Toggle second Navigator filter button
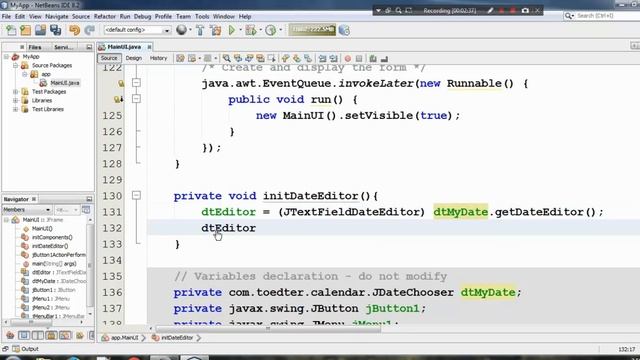 click(x=24, y=336)
